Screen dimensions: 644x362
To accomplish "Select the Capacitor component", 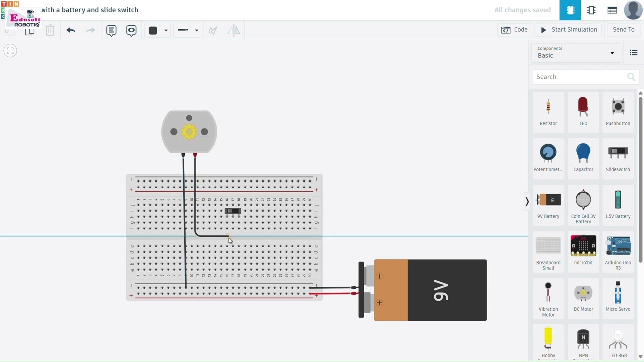I will tap(583, 158).
